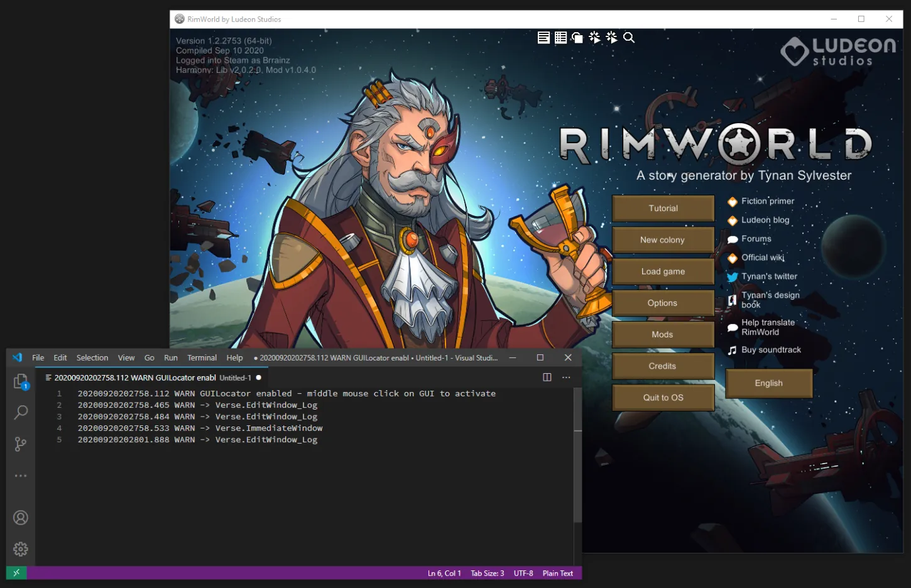Screen dimensions: 911x588
Task: Expand additional views ellipsis in activity bar
Action: tap(21, 476)
